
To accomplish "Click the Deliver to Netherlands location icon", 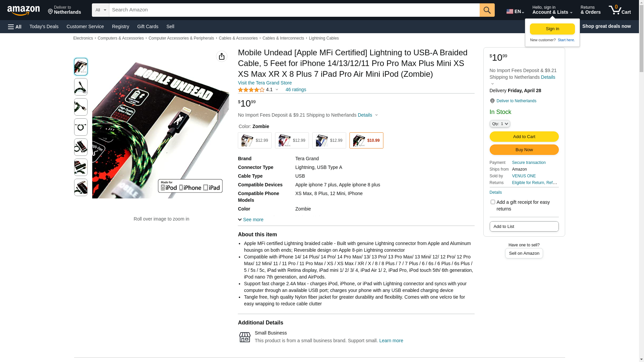I will [x=492, y=101].
